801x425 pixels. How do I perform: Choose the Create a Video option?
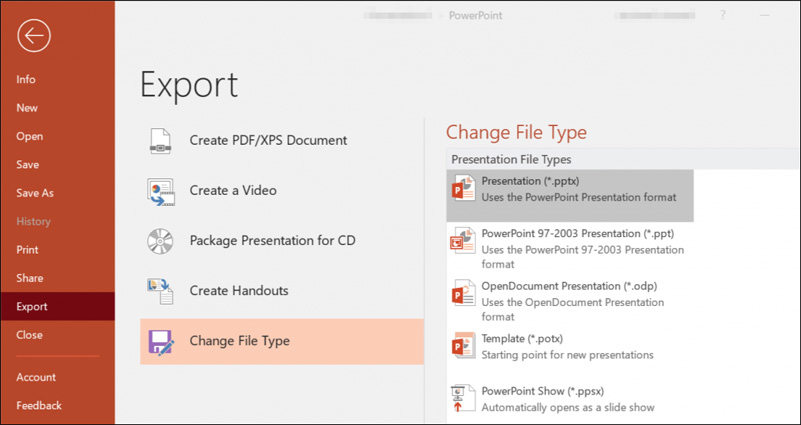pos(282,191)
